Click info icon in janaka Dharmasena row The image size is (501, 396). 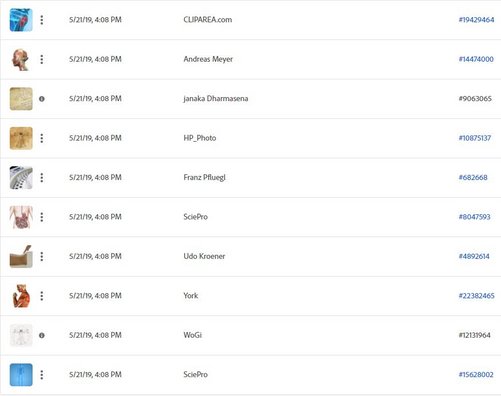click(42, 99)
